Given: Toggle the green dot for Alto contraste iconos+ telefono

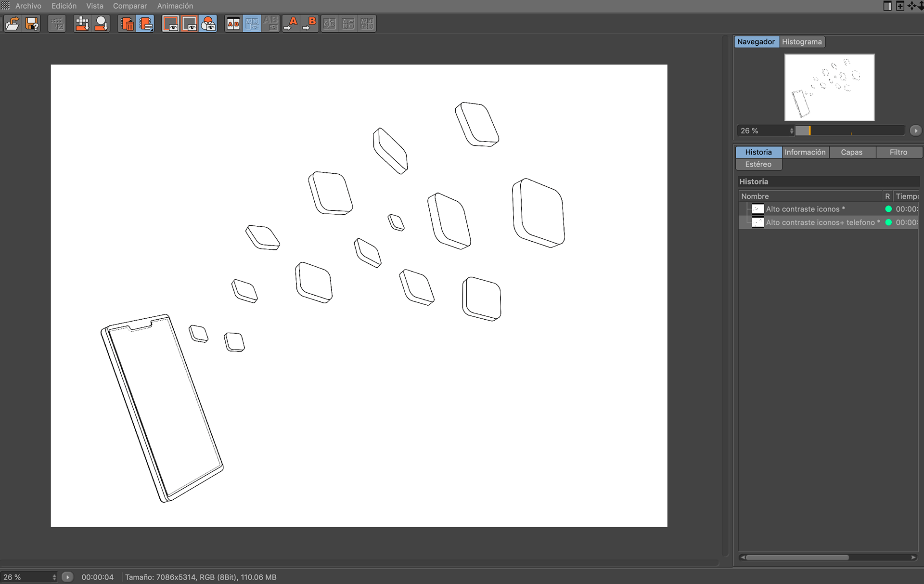Looking at the screenshot, I should [888, 222].
